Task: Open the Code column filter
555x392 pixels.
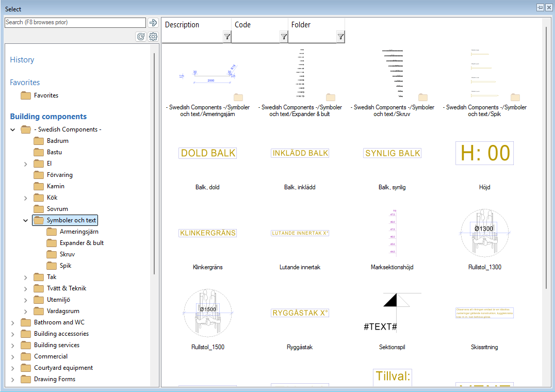Action: pos(284,37)
